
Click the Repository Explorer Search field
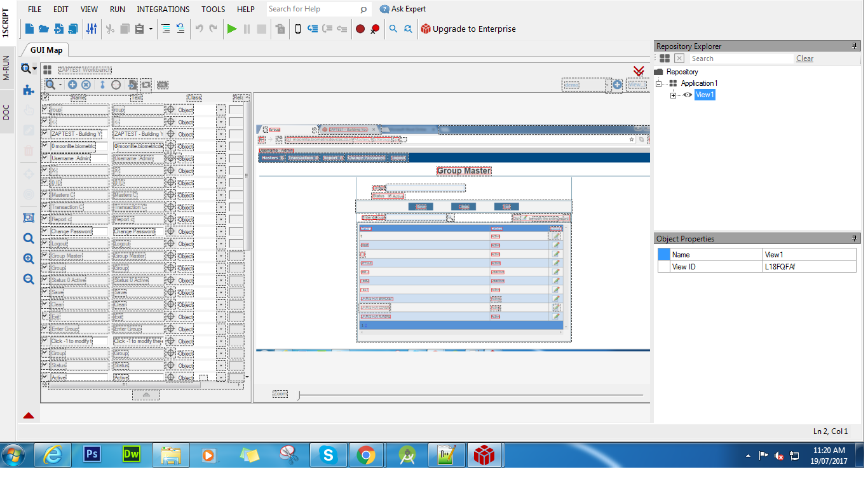click(742, 58)
